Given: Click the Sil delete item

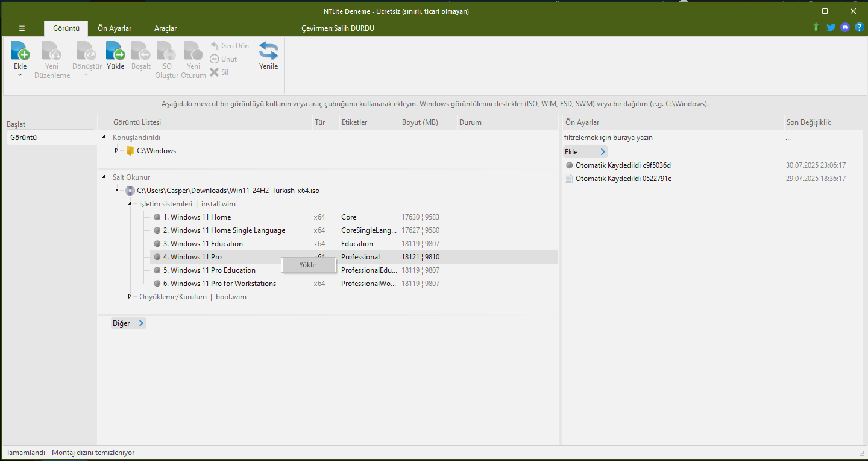Looking at the screenshot, I should [219, 72].
